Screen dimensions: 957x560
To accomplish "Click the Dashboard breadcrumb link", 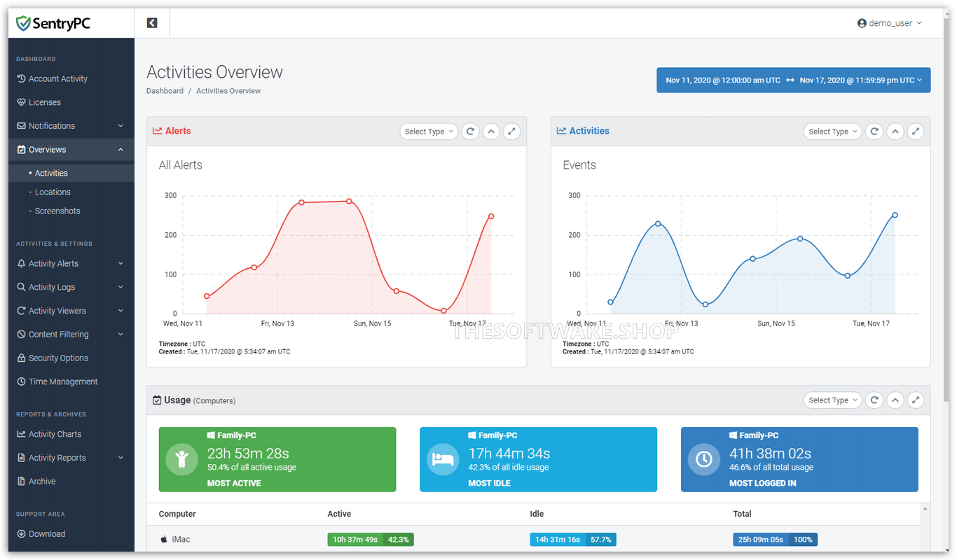I will pyautogui.click(x=165, y=91).
